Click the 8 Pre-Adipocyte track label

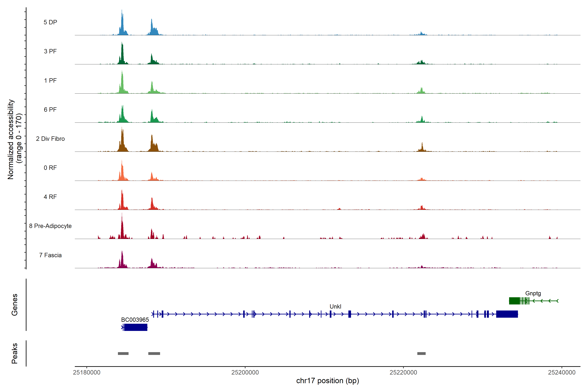point(50,226)
